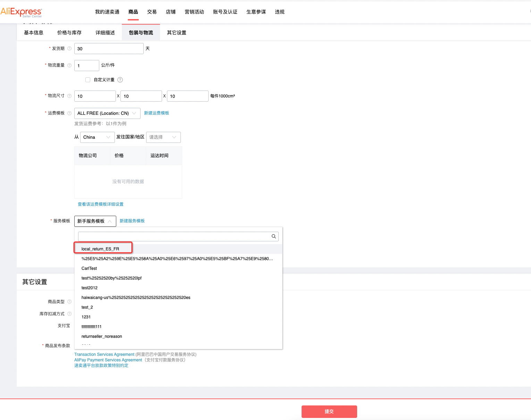
Task: Open the 运费模板 ALL FREE dropdown
Action: tap(107, 113)
